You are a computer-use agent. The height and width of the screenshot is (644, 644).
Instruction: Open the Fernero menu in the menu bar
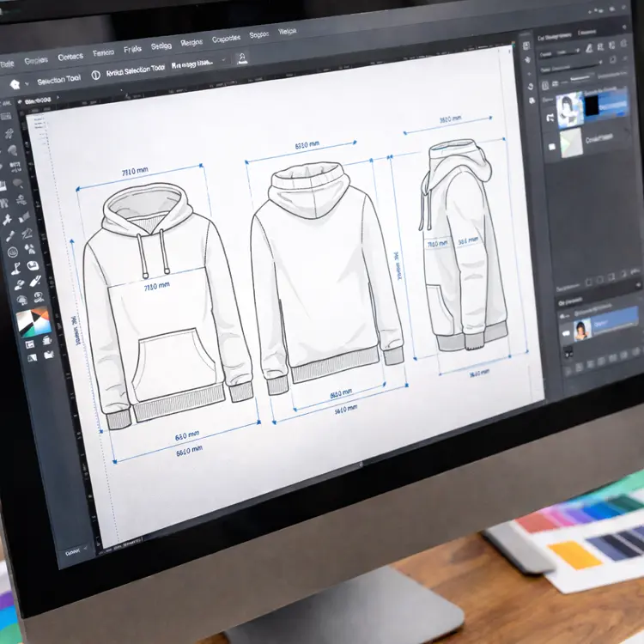click(x=103, y=53)
